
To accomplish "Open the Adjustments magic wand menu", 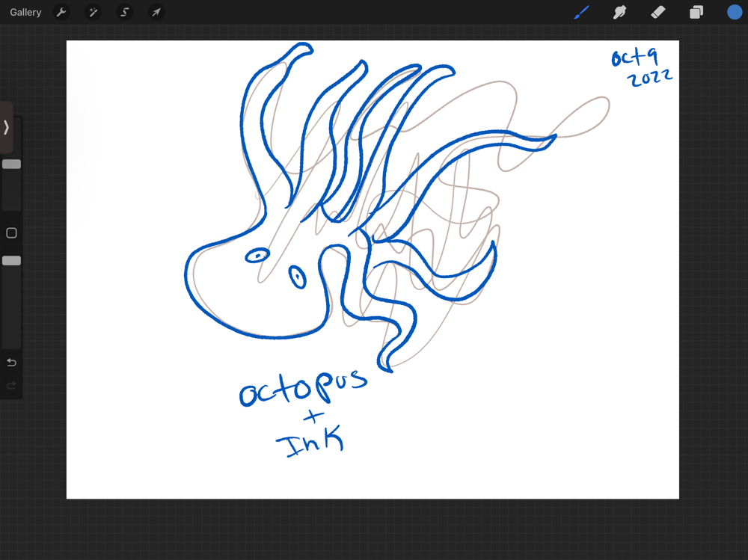I will click(93, 13).
